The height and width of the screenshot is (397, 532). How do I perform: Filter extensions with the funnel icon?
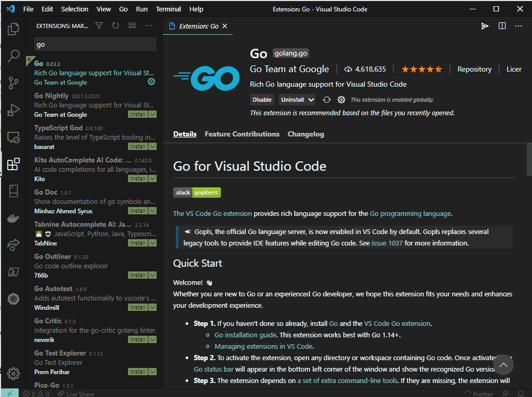pyautogui.click(x=99, y=26)
